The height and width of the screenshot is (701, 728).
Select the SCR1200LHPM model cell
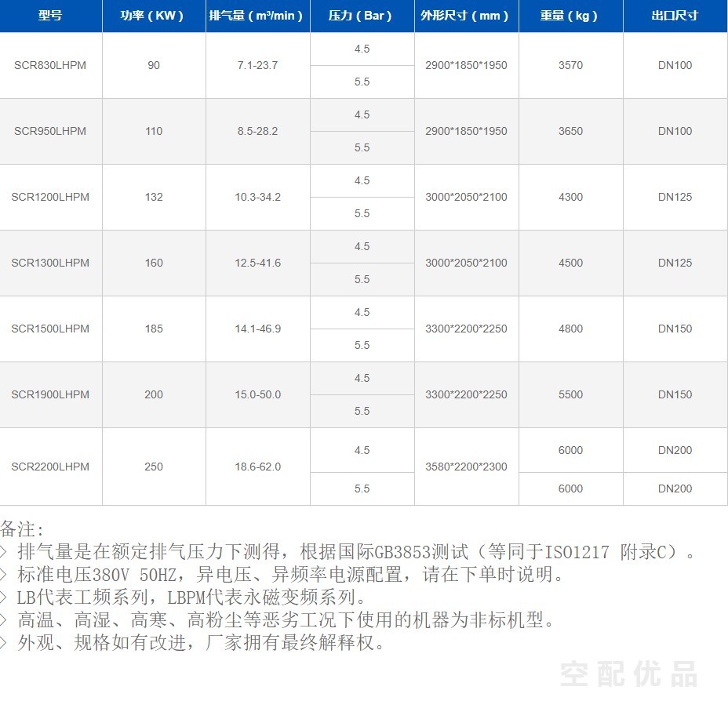(50, 197)
